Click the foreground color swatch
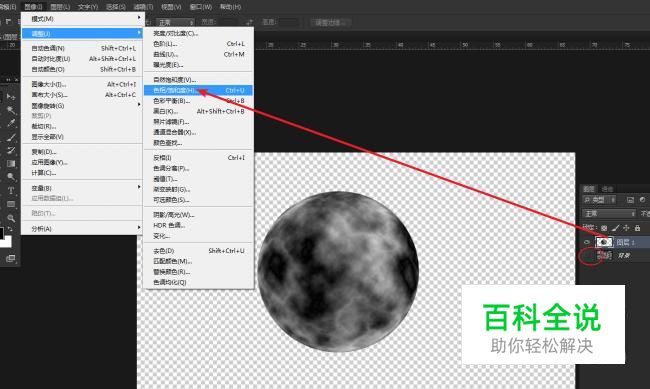 point(2,233)
